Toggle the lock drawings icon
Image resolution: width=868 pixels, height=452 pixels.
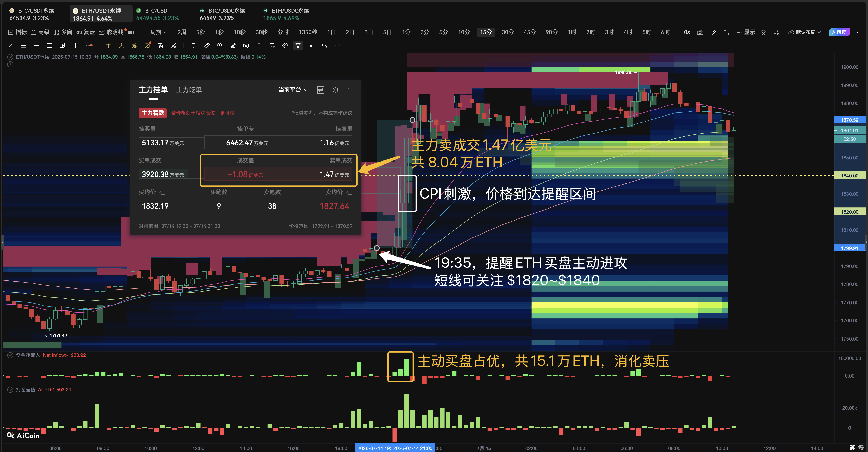click(x=259, y=46)
